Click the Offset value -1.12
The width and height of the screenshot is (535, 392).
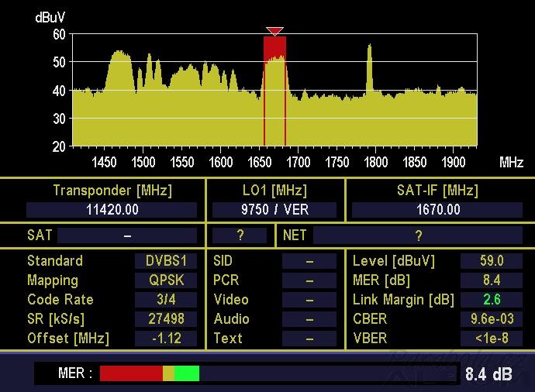(x=166, y=339)
